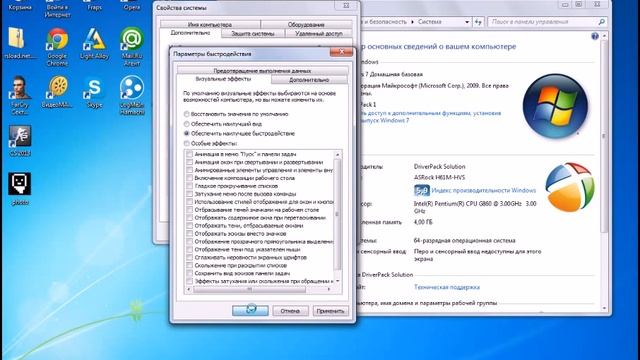Image resolution: width=640 pixels, height=360 pixels.
Task: Open the FarCry desktop shortcut
Action: (x=20, y=96)
